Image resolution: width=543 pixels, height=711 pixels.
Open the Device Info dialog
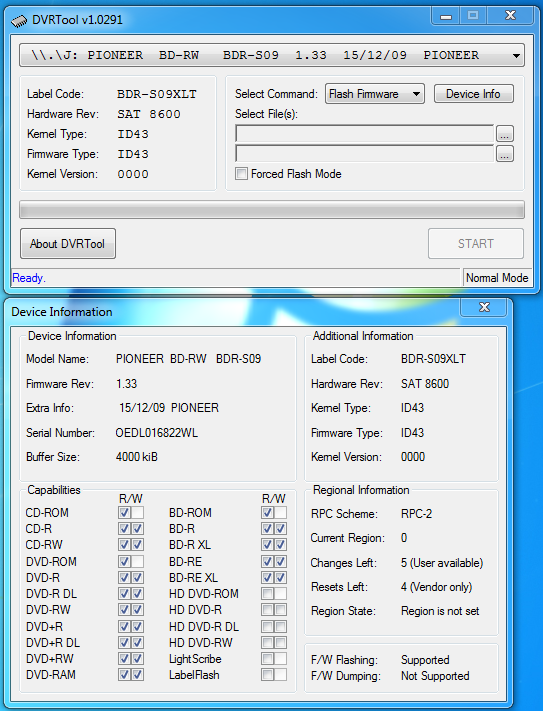(x=474, y=94)
